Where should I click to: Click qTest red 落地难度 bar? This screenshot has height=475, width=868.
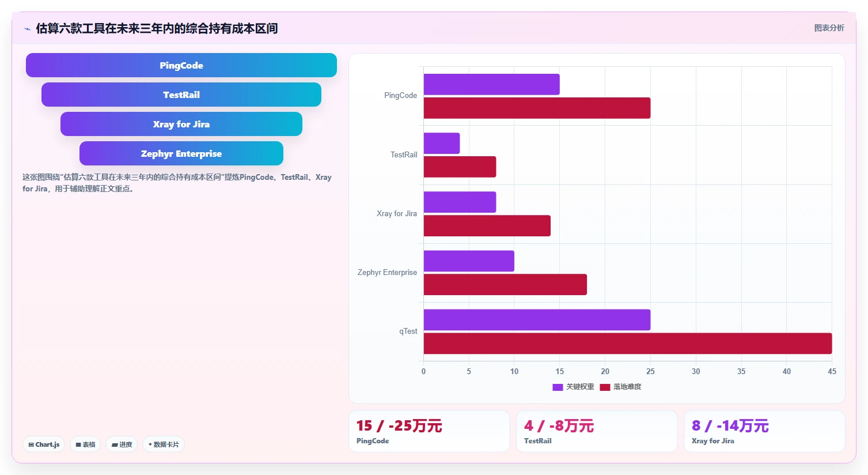pos(628,344)
